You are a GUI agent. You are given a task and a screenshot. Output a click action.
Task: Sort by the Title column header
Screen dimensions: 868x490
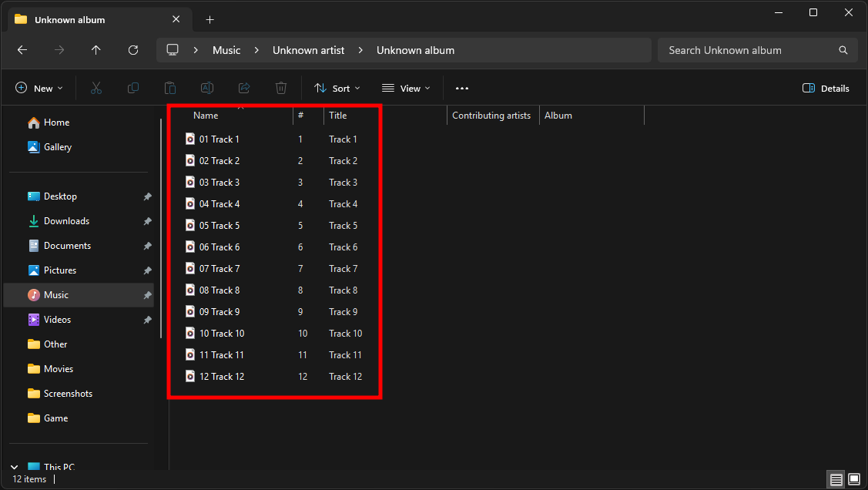coord(338,116)
